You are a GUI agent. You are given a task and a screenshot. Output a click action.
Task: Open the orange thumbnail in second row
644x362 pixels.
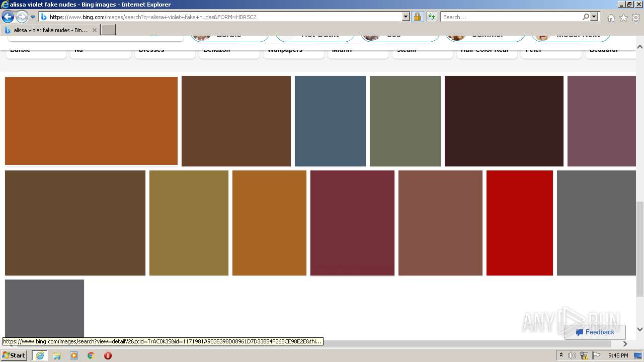pos(269,223)
